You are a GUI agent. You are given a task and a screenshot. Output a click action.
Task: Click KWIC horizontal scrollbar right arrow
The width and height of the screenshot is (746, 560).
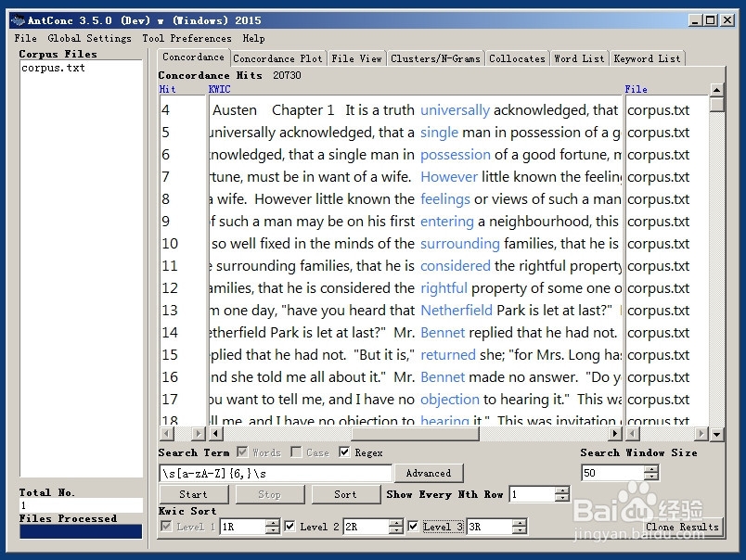615,434
